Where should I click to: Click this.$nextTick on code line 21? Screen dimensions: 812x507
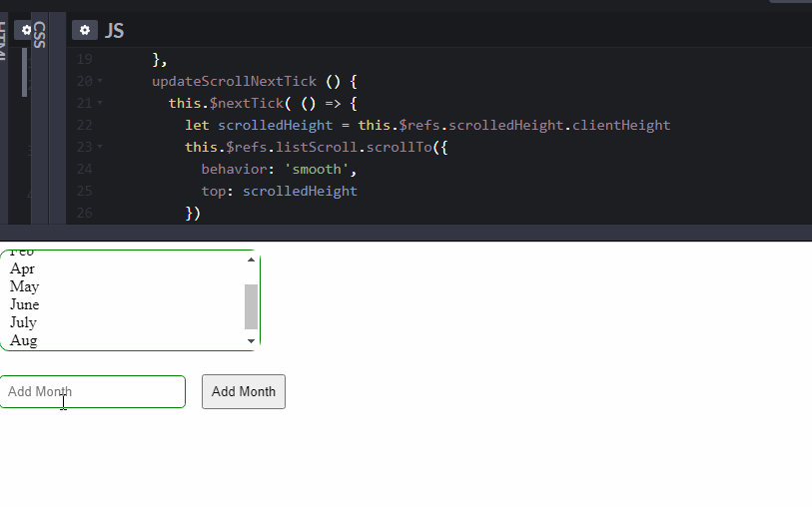coord(227,103)
